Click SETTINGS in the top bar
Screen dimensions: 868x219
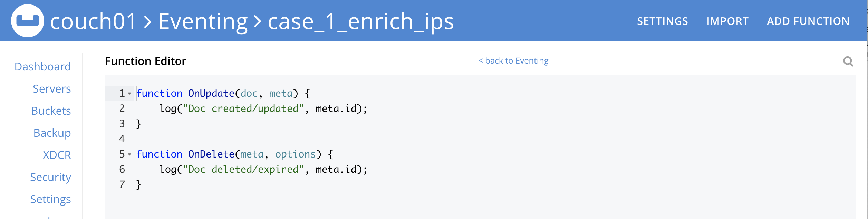(x=662, y=21)
